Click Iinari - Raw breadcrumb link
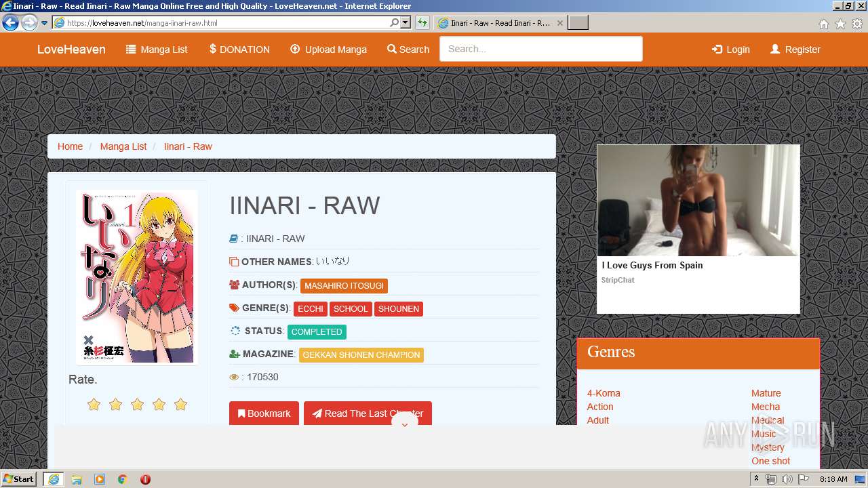Screen dimensions: 868x488 (188, 146)
